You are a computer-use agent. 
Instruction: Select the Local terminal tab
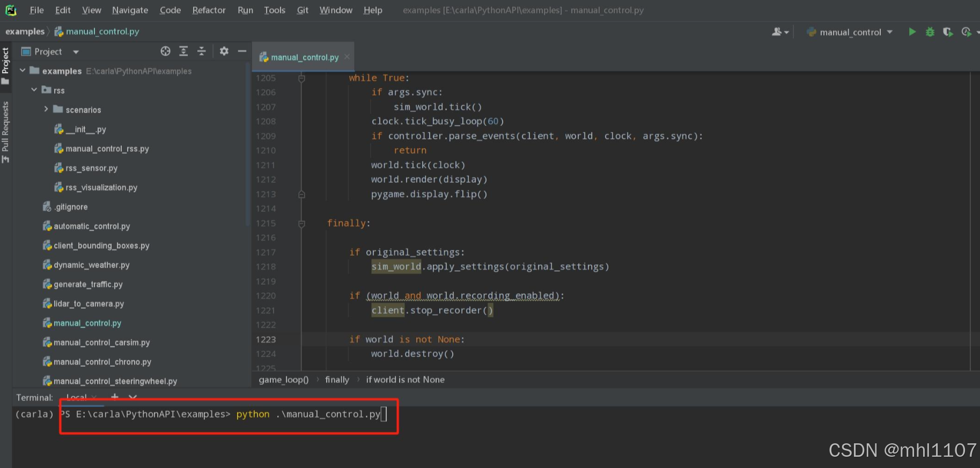tap(76, 397)
